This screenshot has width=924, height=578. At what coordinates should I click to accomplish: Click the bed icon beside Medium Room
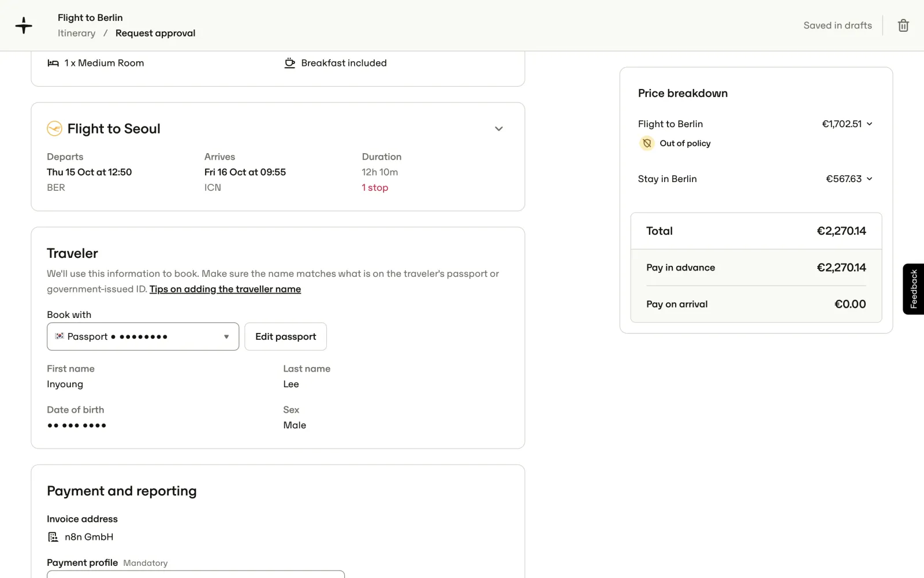(x=53, y=63)
